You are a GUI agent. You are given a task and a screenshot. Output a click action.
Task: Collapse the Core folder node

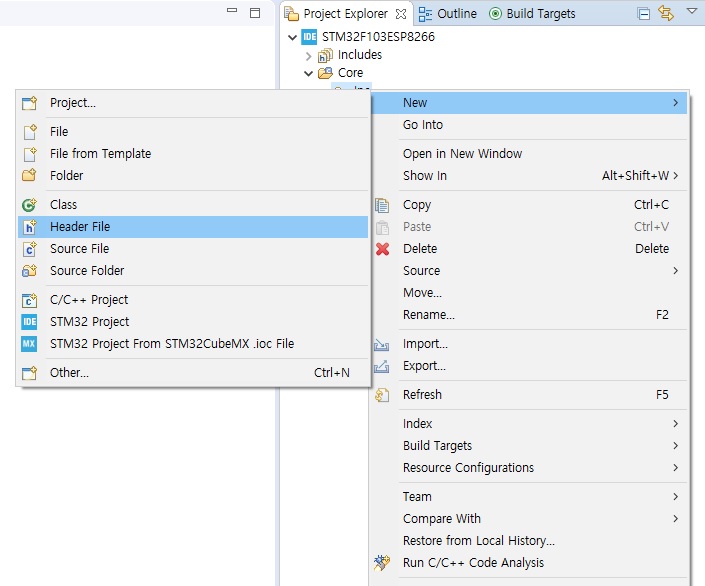click(308, 73)
